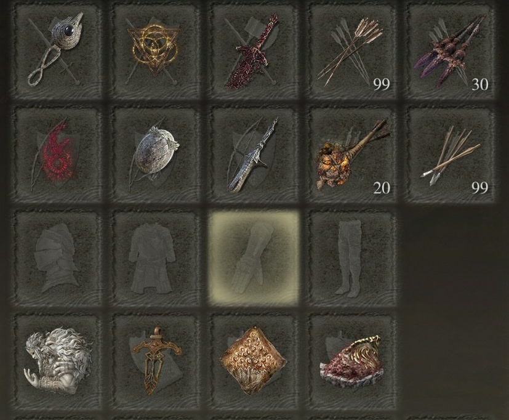Select the white bearded statue talisman
509x420 pixels.
(58, 361)
